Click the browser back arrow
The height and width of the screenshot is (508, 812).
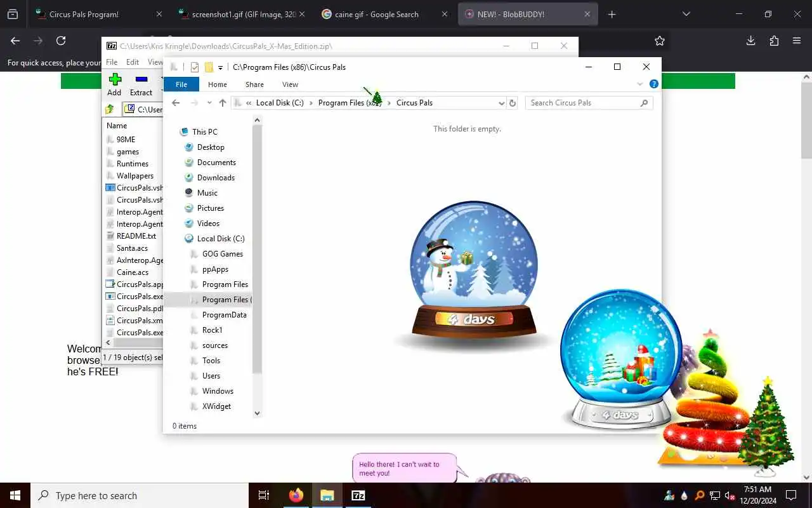tap(15, 41)
